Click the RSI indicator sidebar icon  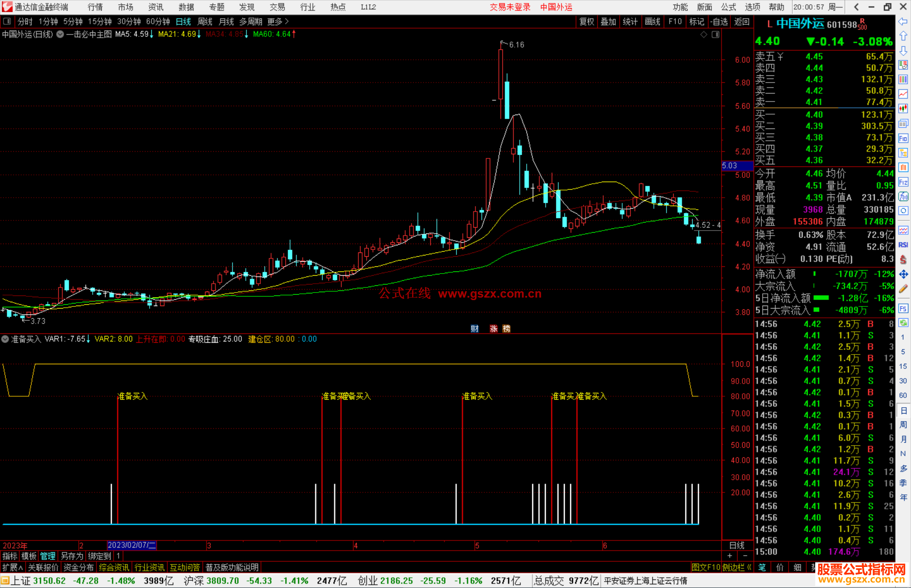[x=903, y=244]
